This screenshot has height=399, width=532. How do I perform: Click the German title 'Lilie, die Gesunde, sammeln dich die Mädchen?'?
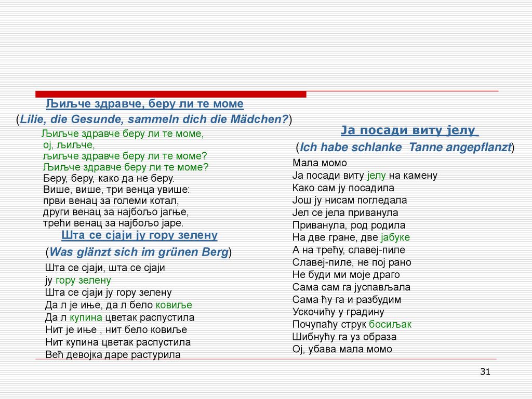coord(154,119)
